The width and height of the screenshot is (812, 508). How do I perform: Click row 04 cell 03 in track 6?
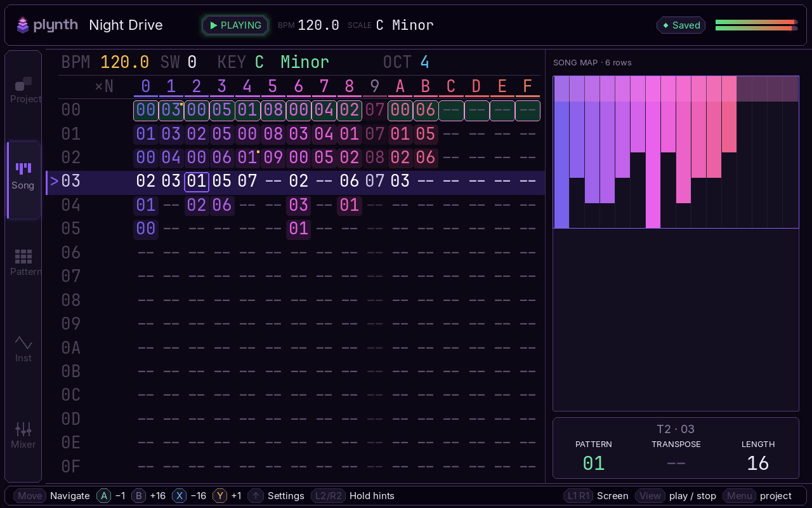tap(299, 205)
